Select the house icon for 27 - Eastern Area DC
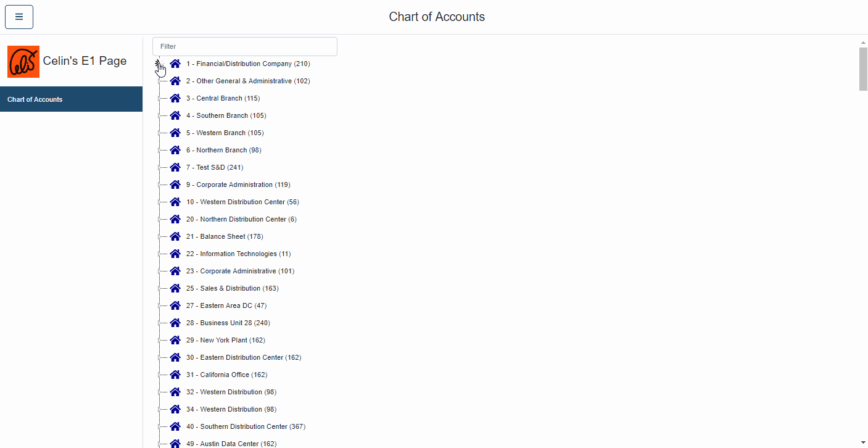This screenshot has height=448, width=868. (175, 305)
